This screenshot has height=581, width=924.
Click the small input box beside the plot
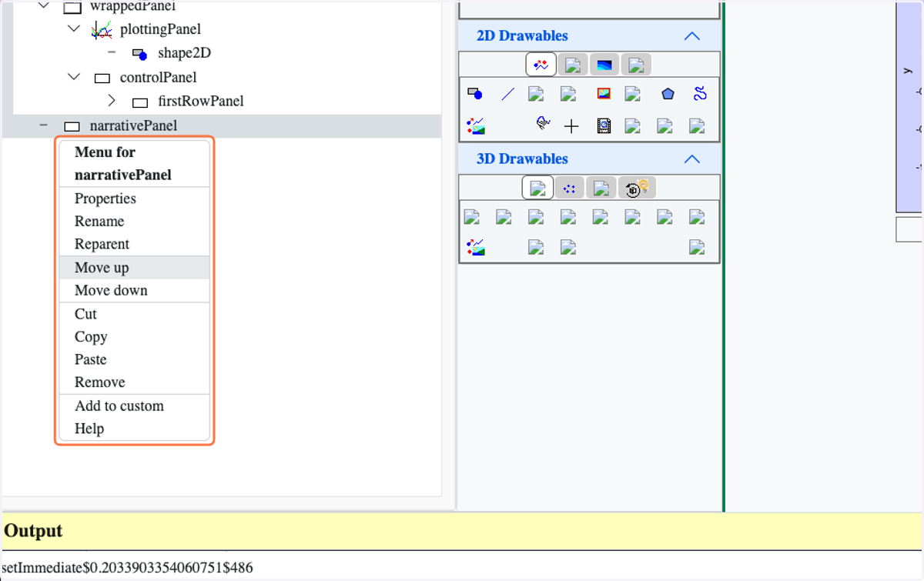tap(910, 229)
